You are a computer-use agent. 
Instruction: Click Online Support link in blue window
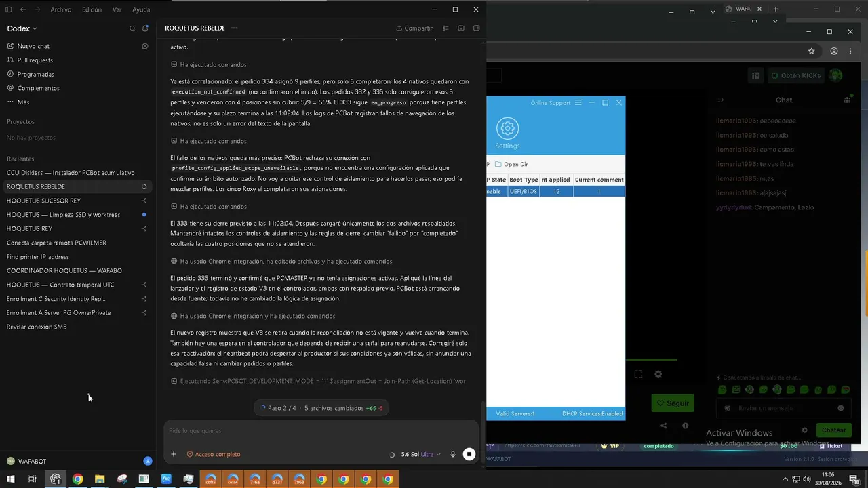pos(551,103)
